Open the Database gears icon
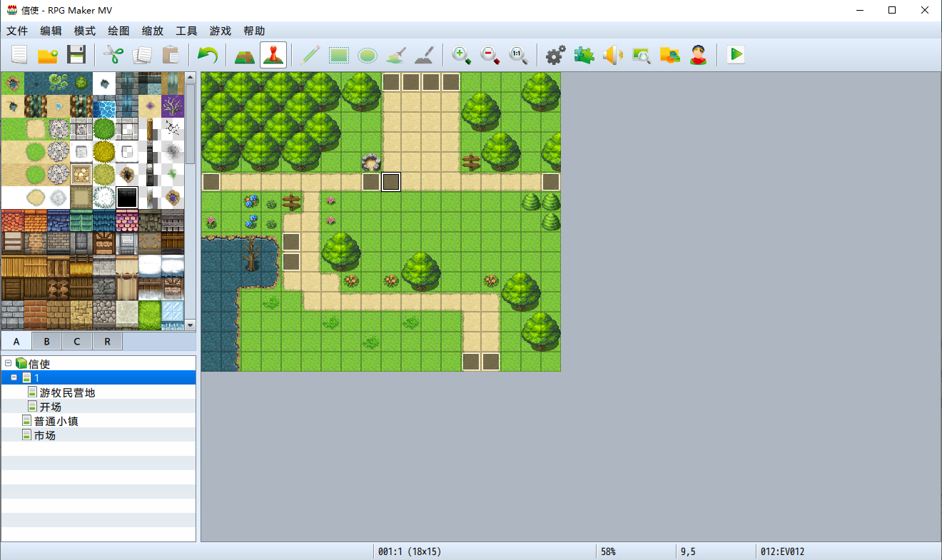The height and width of the screenshot is (560, 942). [x=556, y=55]
